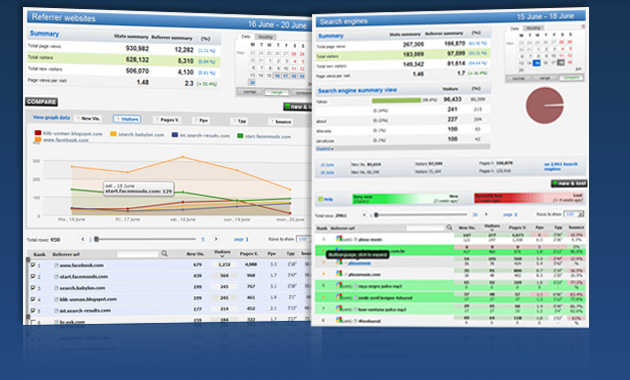Click the new & lost button in Search engines
Image resolution: width=630 pixels, height=380 pixels.
[569, 183]
